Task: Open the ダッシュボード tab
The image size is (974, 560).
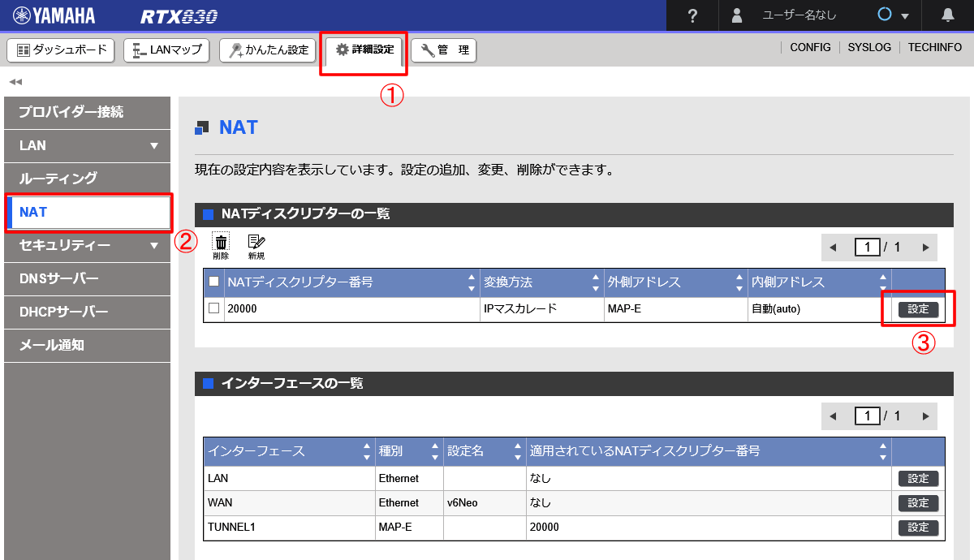Action: [x=62, y=50]
